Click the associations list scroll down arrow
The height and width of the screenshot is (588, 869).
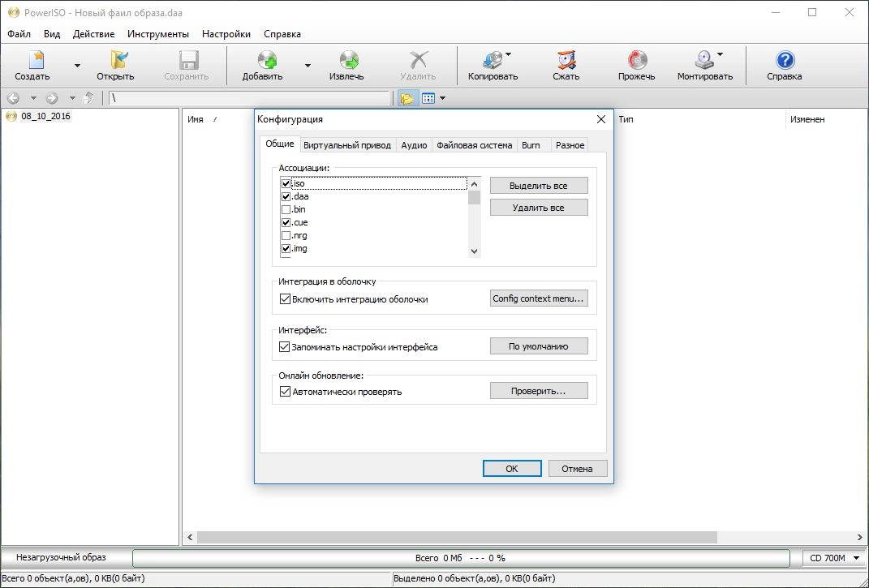click(475, 251)
